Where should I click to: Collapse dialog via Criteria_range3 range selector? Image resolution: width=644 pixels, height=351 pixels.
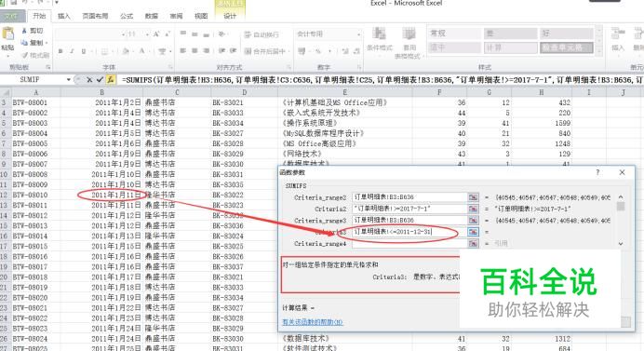[x=473, y=221]
